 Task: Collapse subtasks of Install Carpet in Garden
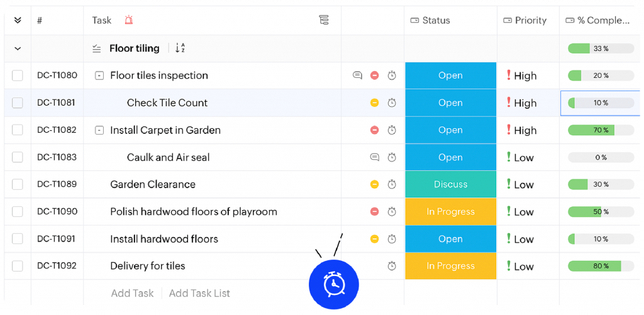(x=99, y=130)
